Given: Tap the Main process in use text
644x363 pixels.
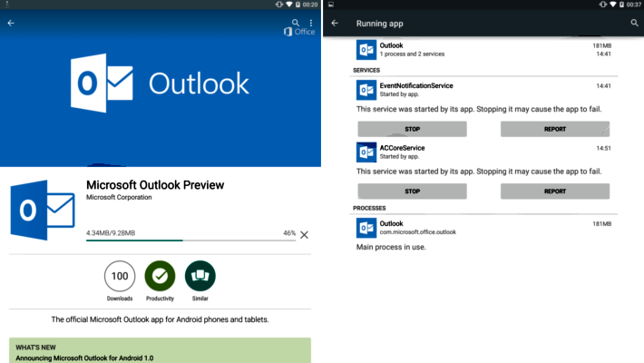Looking at the screenshot, I should 391,247.
